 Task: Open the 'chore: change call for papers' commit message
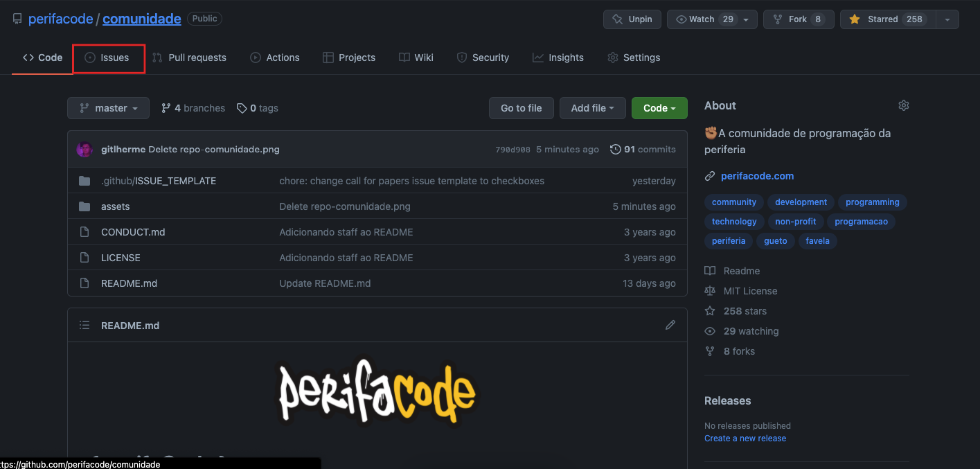(411, 181)
